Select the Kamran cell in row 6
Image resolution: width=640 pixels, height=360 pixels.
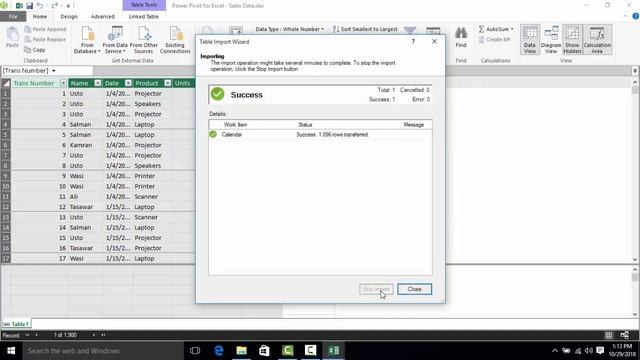click(x=85, y=145)
